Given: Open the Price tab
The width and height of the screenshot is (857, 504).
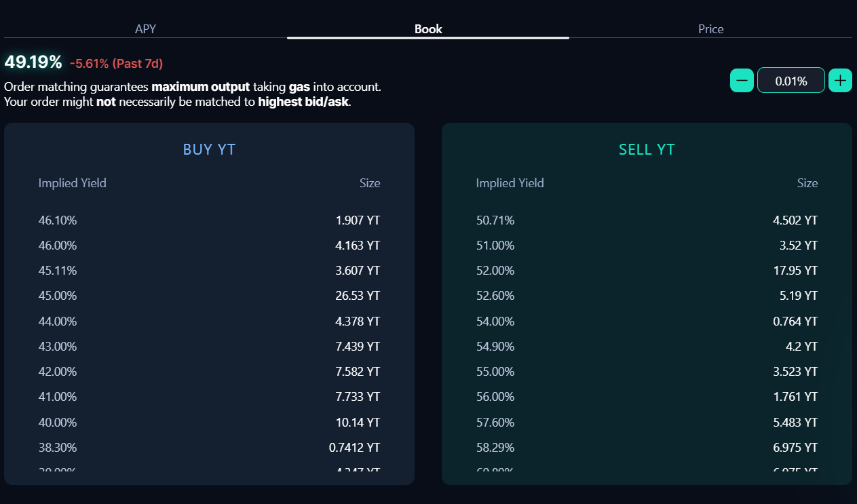Looking at the screenshot, I should [710, 29].
